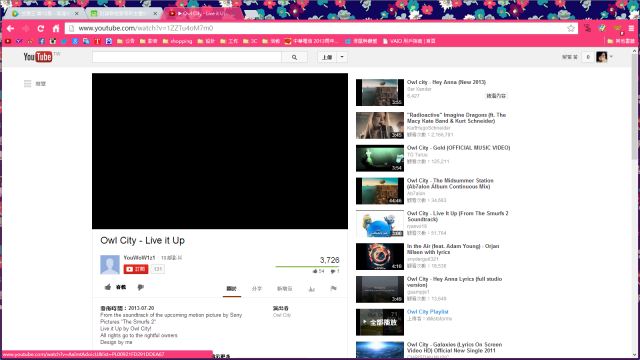Image resolution: width=640 pixels, height=360 pixels.
Task: Click the black video player area
Action: coord(220,151)
